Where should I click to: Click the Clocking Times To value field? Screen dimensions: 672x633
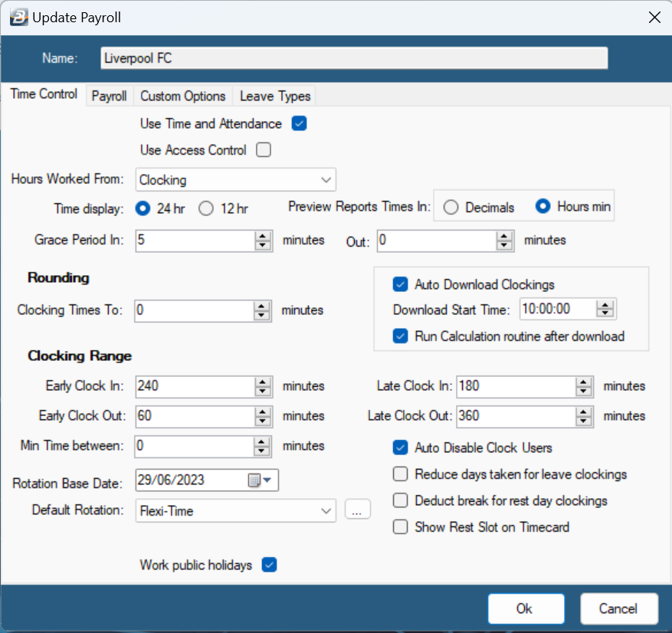(x=194, y=311)
